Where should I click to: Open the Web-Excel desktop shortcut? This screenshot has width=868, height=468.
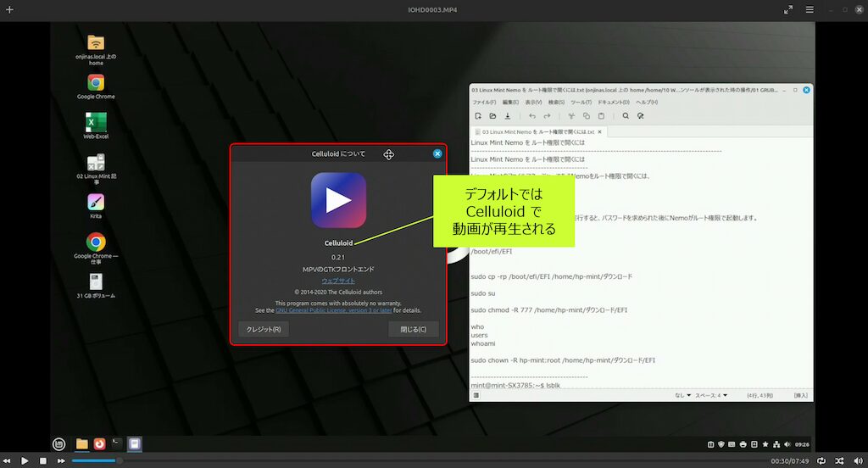point(96,122)
